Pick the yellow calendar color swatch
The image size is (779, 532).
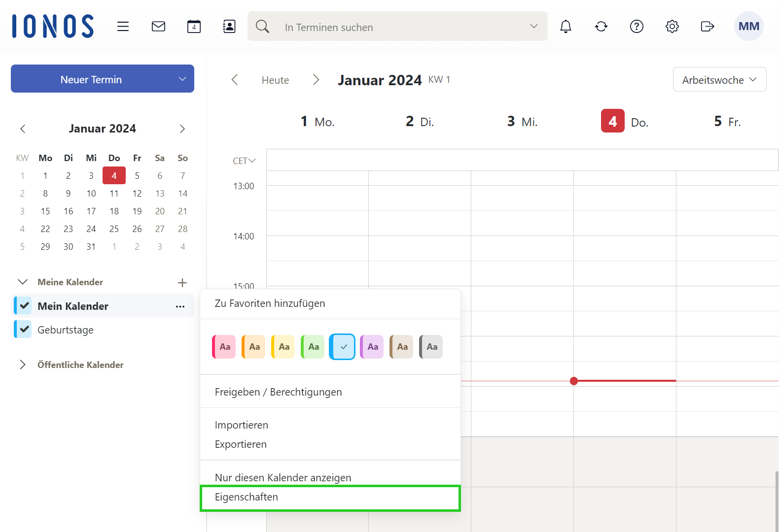pyautogui.click(x=283, y=347)
